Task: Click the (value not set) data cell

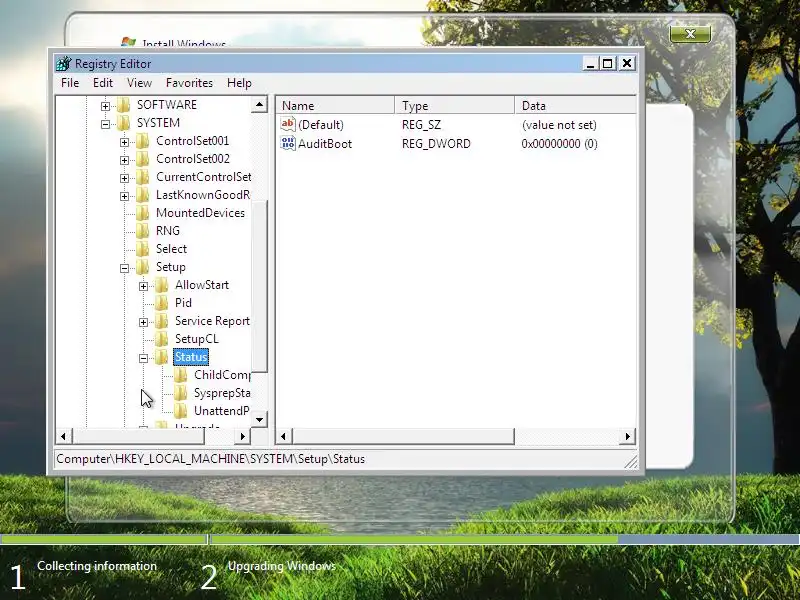Action: (559, 125)
